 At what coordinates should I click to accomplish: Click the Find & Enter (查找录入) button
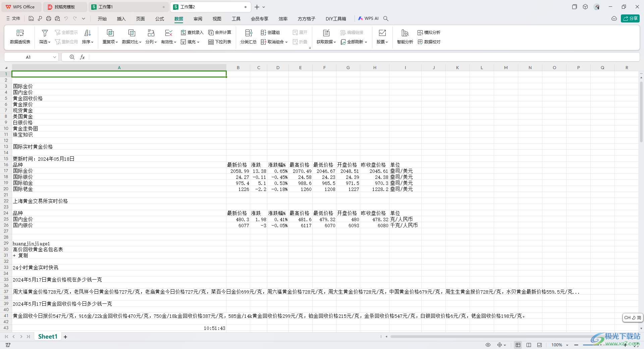pos(192,33)
